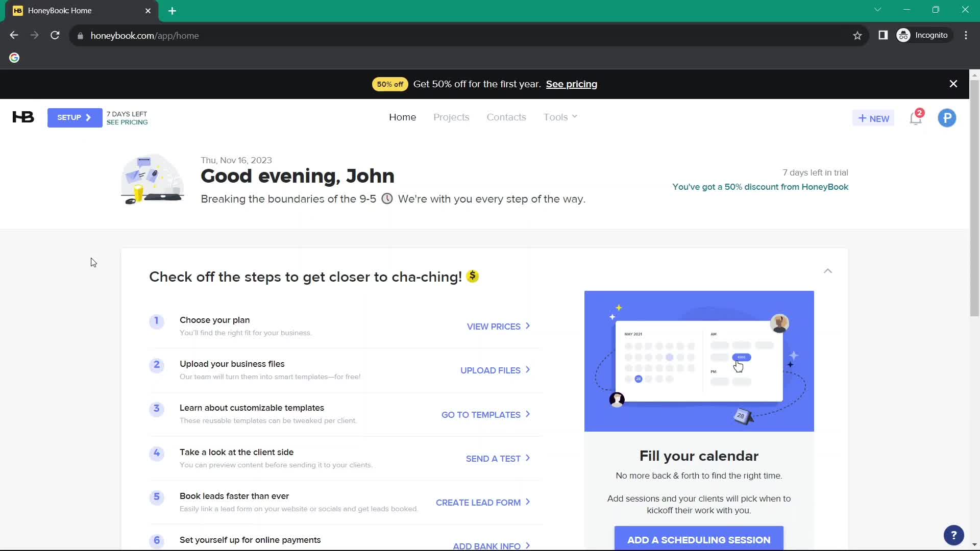Click VIEW PRICES for Choose your plan
Screen dimensions: 980x551
(498, 327)
